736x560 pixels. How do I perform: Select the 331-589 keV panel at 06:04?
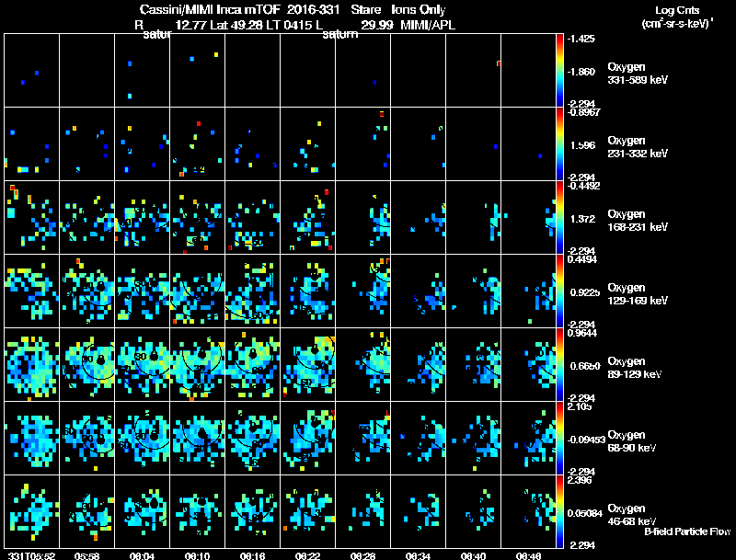pyautogui.click(x=143, y=71)
